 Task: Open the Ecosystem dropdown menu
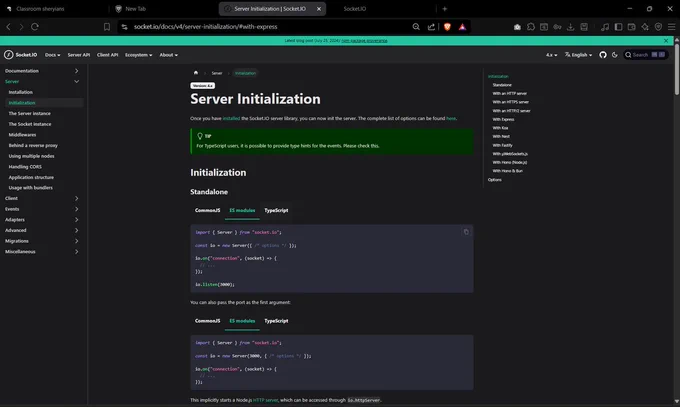138,55
